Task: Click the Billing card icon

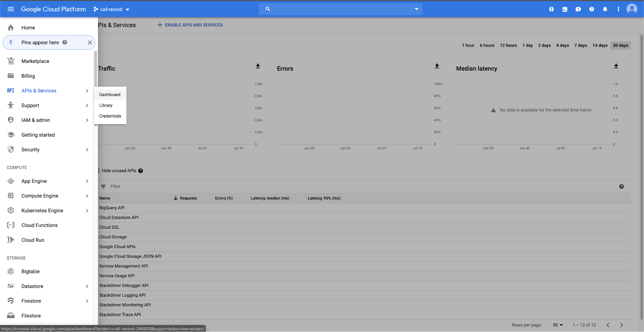Action: point(11,76)
